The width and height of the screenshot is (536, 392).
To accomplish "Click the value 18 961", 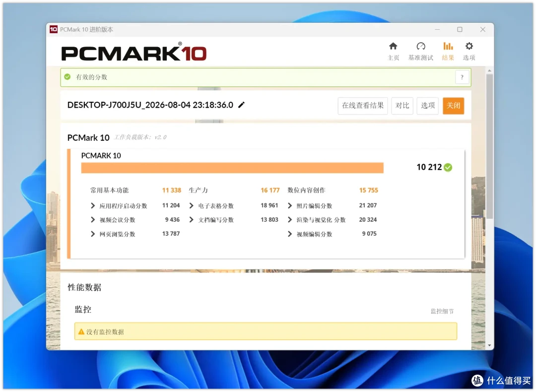I will 269,205.
